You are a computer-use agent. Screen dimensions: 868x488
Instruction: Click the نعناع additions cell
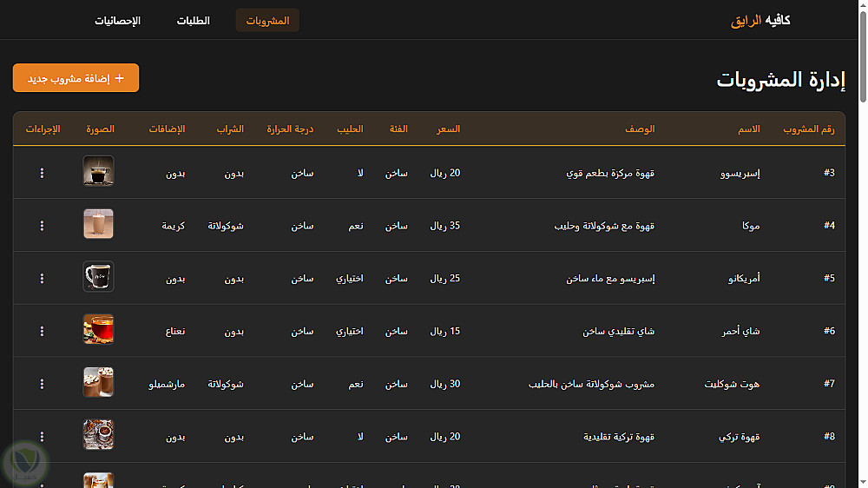click(175, 331)
